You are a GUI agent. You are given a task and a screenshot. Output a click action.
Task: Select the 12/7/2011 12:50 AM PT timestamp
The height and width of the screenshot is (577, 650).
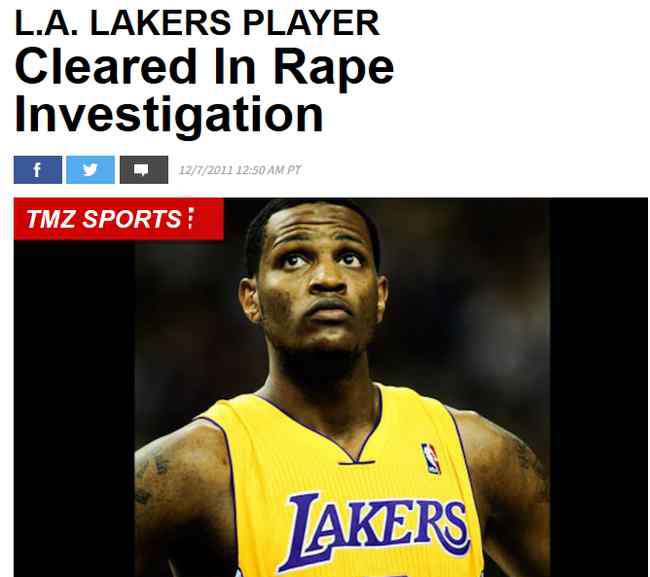pos(240,170)
